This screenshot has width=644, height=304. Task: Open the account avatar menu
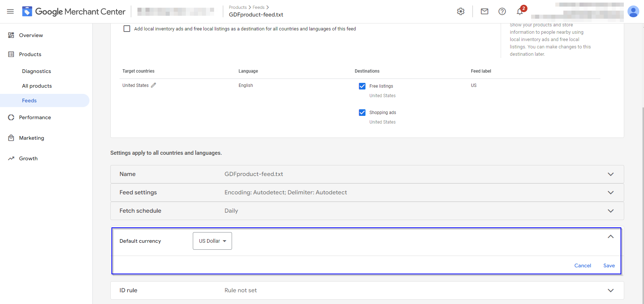(x=633, y=11)
